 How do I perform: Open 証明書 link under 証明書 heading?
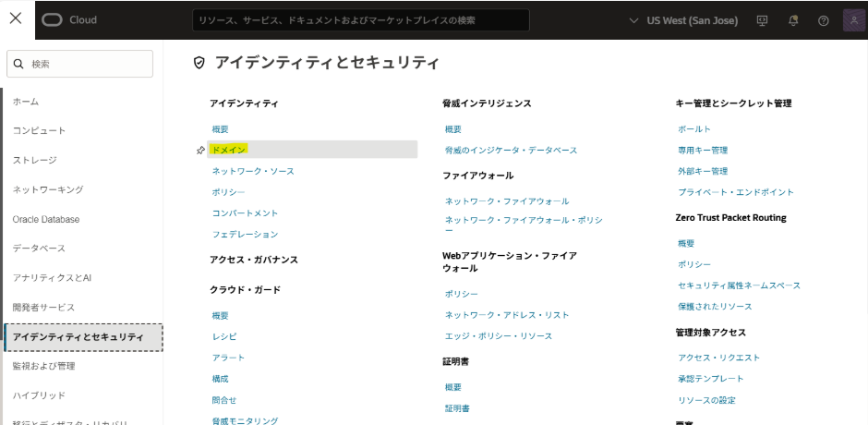pos(458,408)
